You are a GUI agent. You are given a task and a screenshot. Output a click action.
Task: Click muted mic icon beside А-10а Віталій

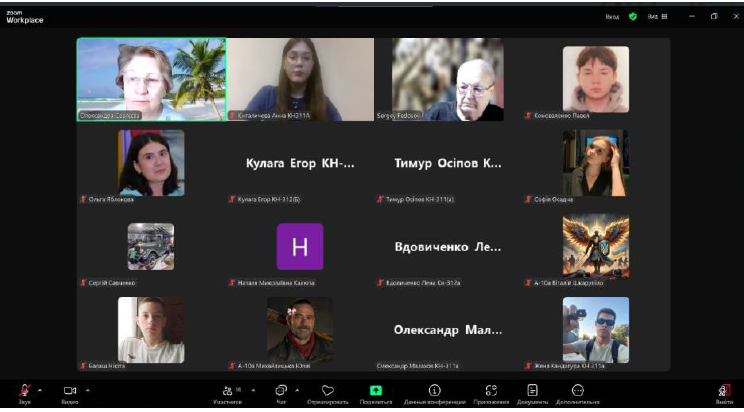pos(528,283)
